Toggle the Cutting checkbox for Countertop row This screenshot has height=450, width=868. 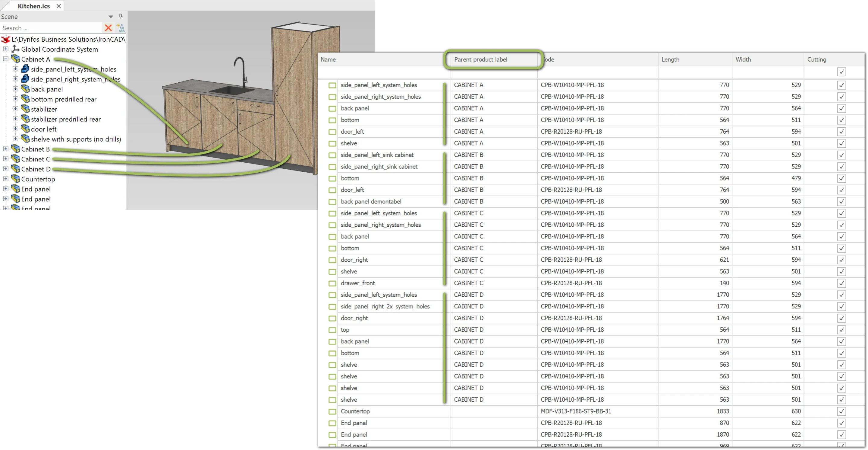click(841, 412)
